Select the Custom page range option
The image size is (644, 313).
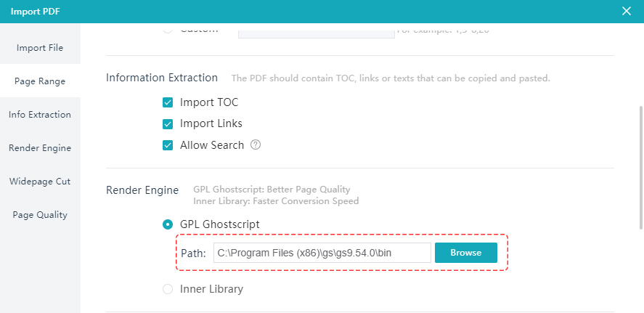point(168,29)
